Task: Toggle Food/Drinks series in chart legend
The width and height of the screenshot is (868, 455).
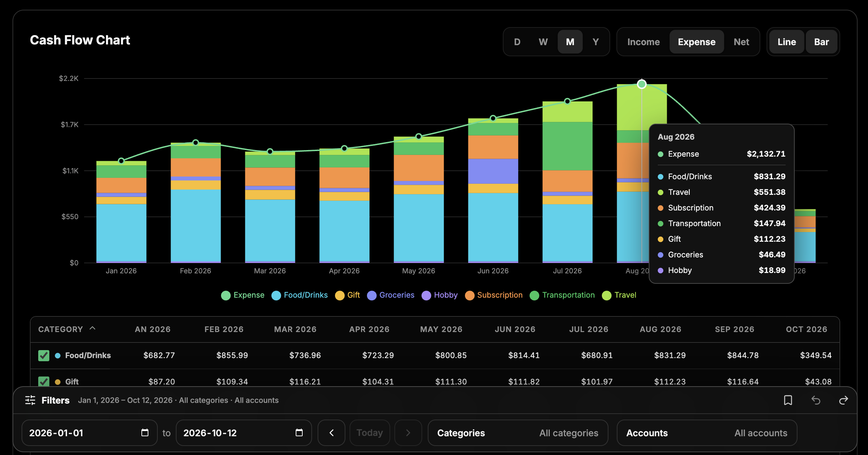Action: click(300, 295)
